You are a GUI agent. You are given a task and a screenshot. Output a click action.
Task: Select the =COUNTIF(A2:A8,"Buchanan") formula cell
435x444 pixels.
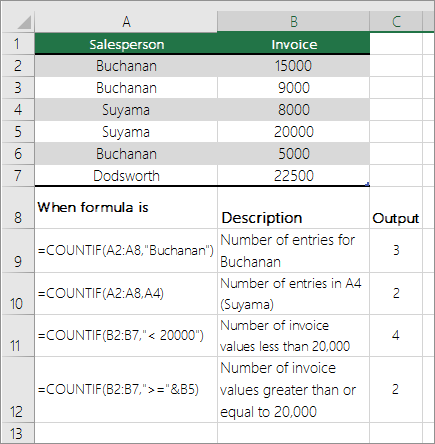(x=126, y=251)
